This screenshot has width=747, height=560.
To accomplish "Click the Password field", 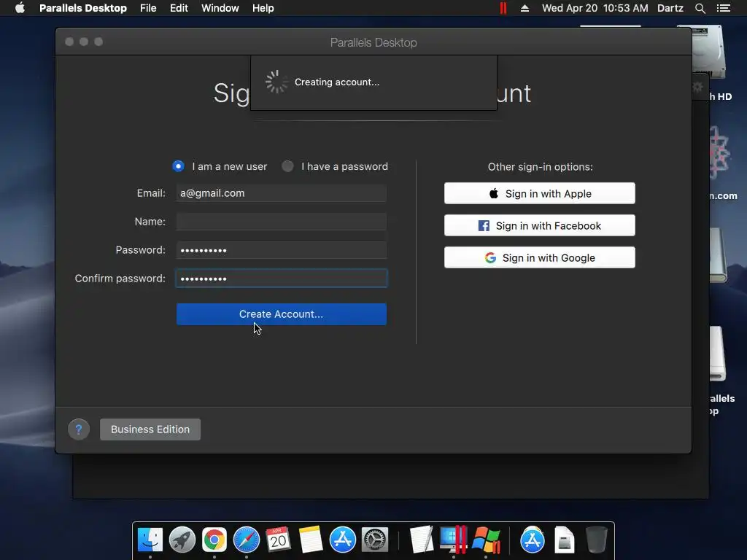I will [282, 250].
